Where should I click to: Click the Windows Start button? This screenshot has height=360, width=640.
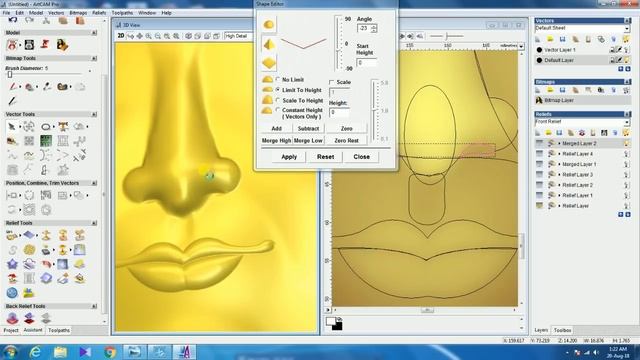pyautogui.click(x=11, y=352)
